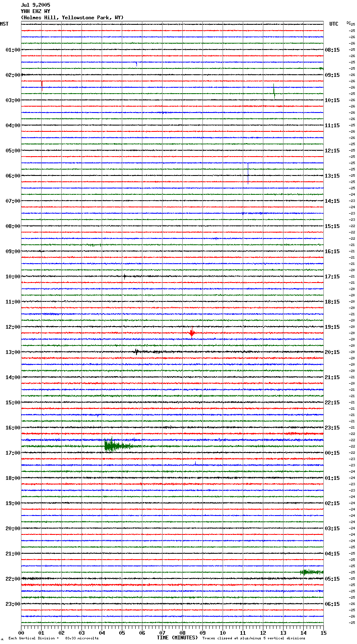Select the 13:00 MST time label

coord(13,352)
